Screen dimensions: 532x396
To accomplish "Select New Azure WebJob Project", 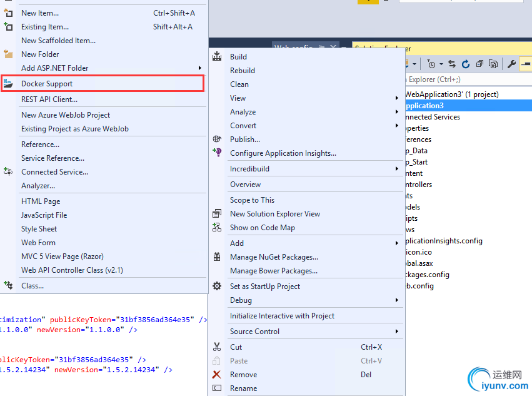I will coord(66,114).
